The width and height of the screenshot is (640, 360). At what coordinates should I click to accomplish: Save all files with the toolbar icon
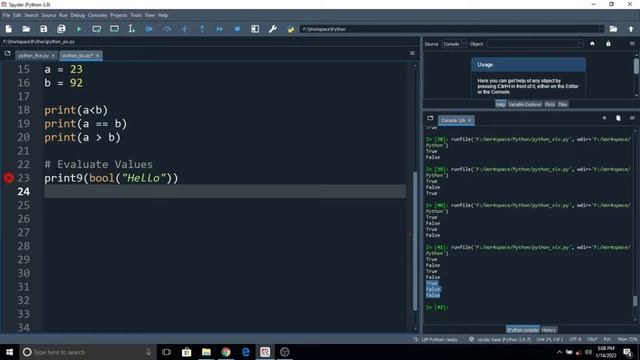pyautogui.click(x=61, y=29)
